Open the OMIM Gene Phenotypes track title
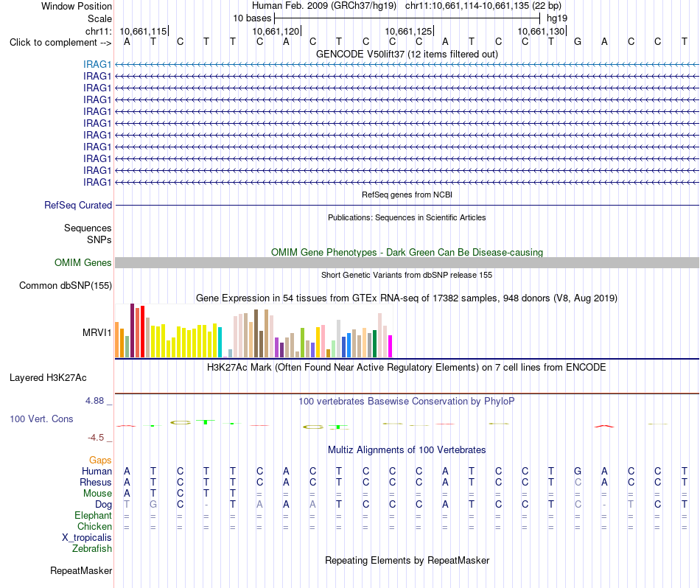700x588 pixels. click(x=407, y=252)
